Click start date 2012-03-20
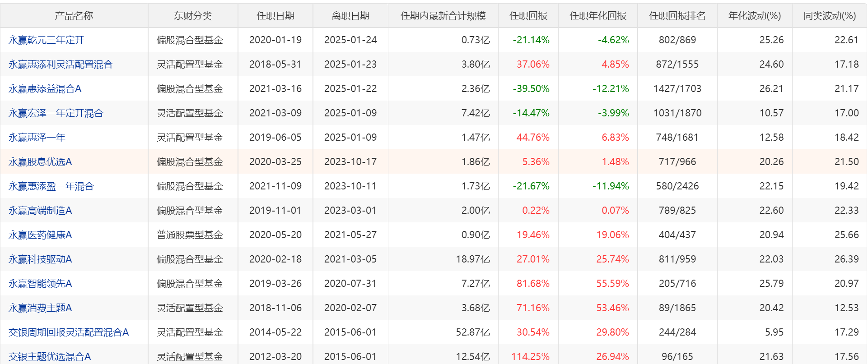Screen dimensions: 868x364 tap(275, 357)
